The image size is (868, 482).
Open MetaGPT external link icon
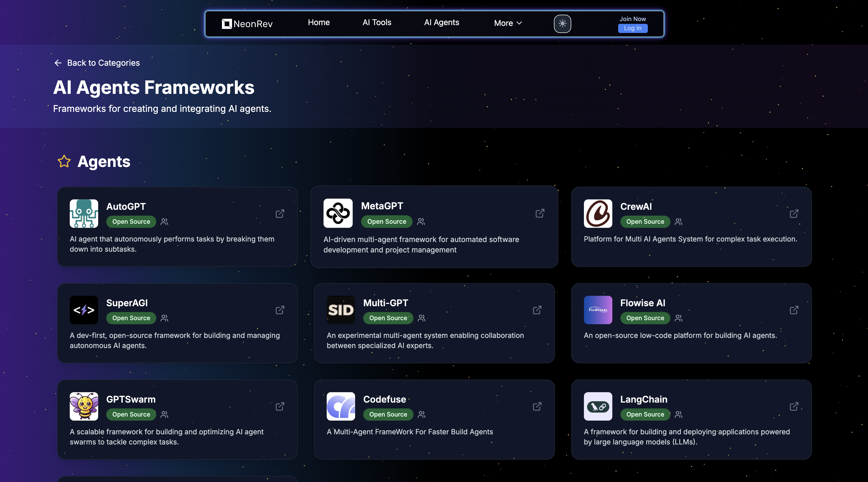pos(540,213)
